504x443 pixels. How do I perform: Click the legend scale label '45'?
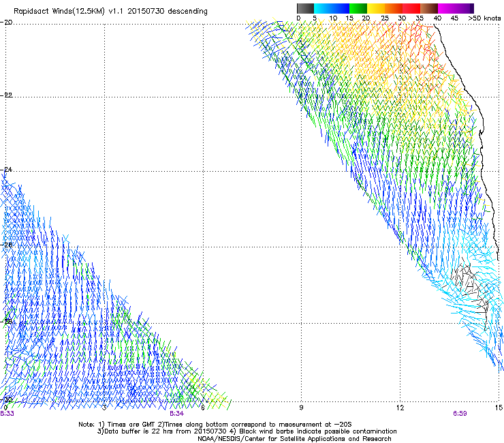pos(454,18)
